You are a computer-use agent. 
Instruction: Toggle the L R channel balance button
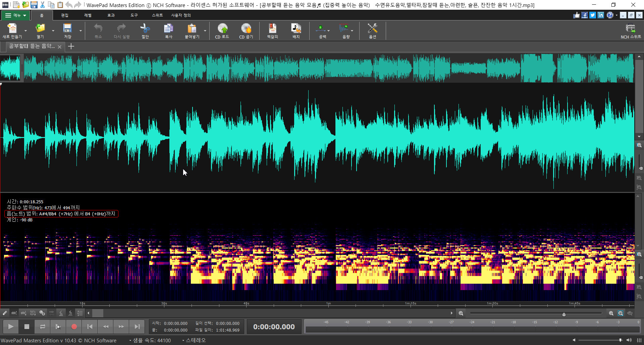tap(42, 313)
